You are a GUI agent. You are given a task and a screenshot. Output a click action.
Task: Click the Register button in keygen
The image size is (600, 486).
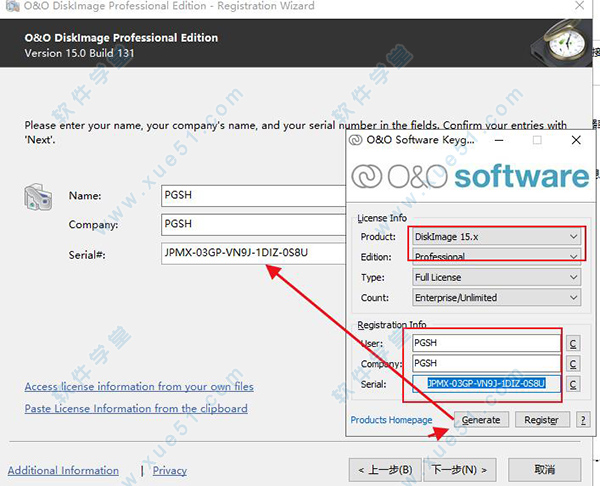[x=541, y=420]
